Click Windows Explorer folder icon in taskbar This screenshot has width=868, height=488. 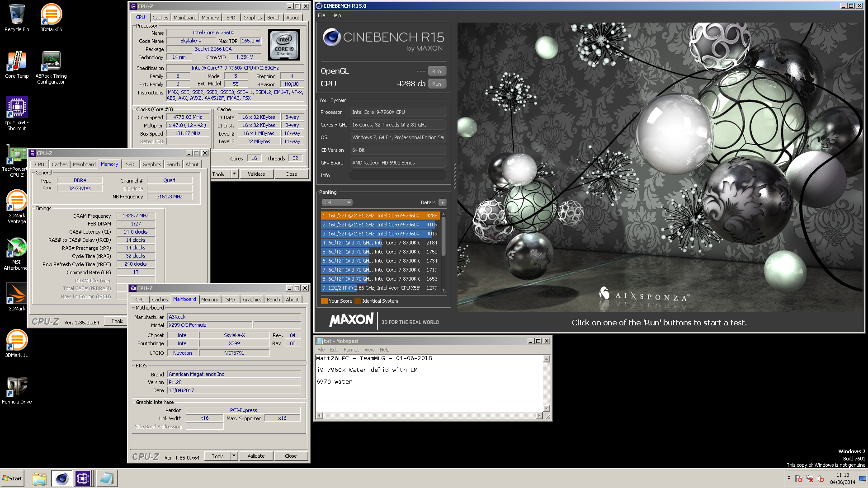click(39, 479)
